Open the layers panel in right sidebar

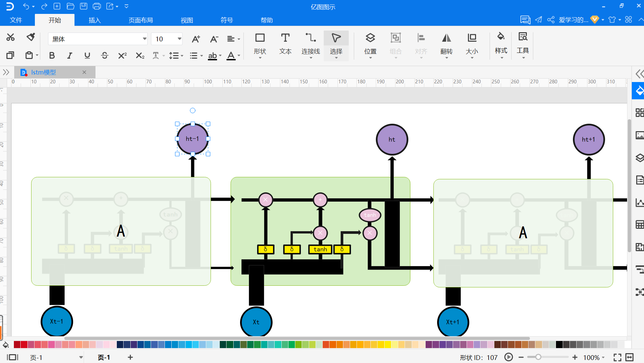[639, 158]
